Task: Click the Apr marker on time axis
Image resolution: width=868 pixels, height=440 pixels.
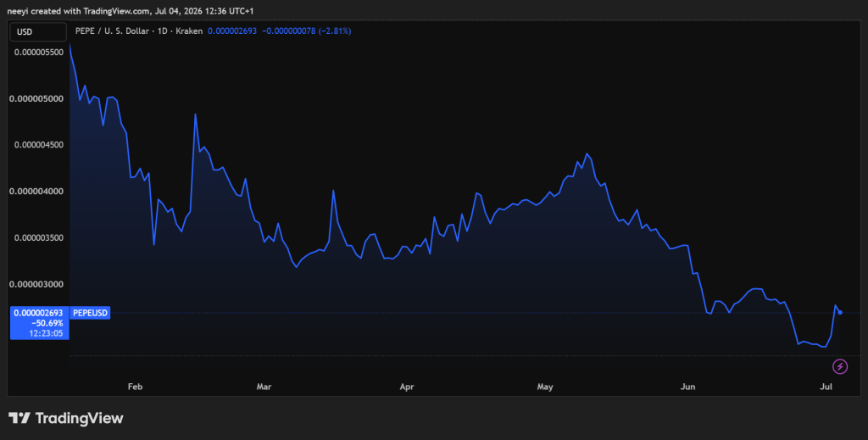Action: pos(407,387)
